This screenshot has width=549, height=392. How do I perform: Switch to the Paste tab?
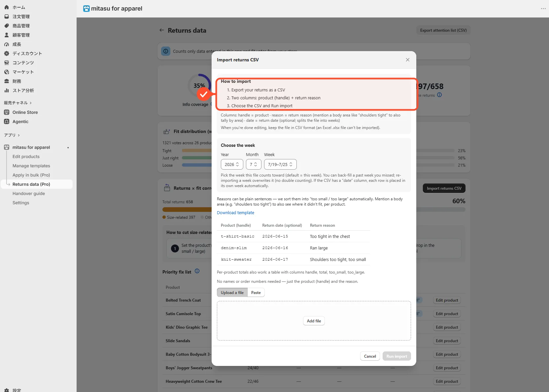click(256, 293)
